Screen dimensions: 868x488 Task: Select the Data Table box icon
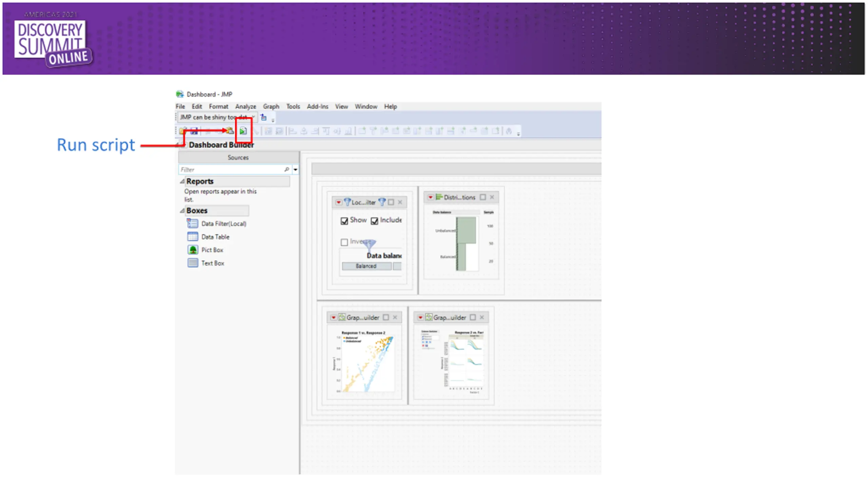tap(193, 237)
